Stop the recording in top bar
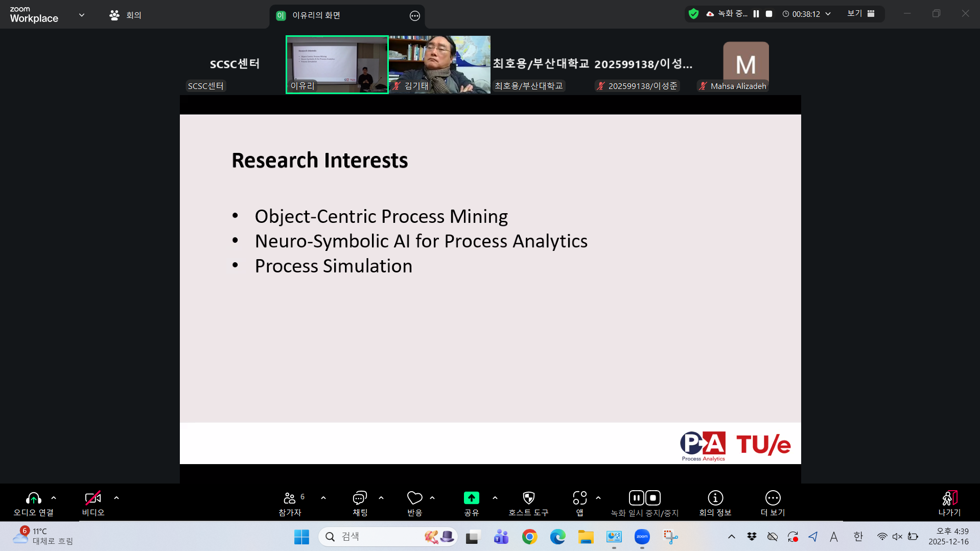This screenshot has width=980, height=551. click(769, 14)
